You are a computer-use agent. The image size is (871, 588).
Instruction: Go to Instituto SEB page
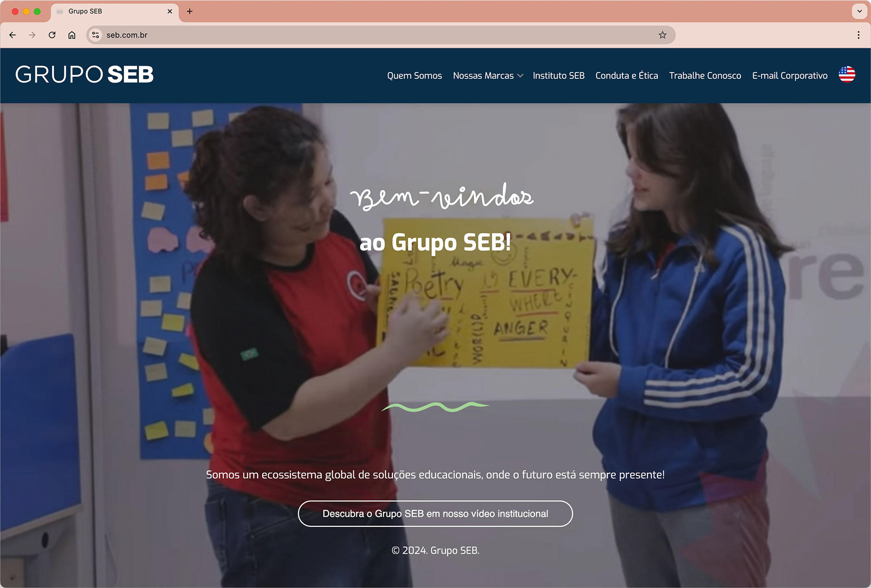pos(558,76)
